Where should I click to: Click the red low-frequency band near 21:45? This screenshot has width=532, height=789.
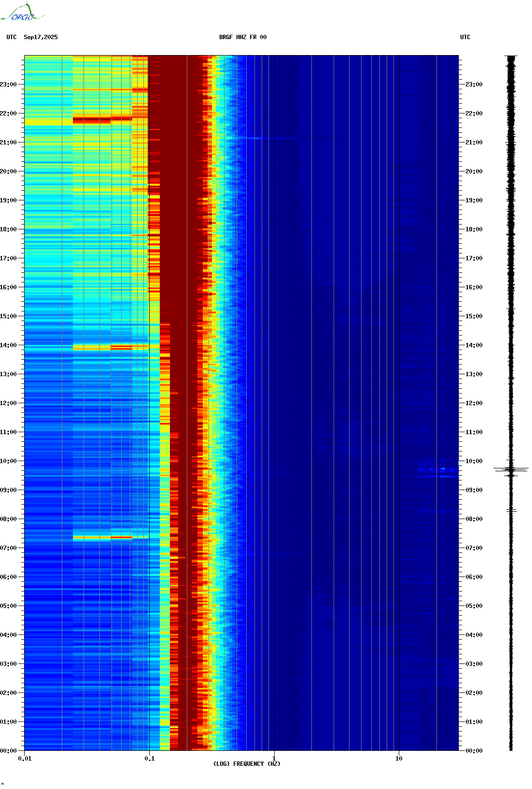pos(102,119)
